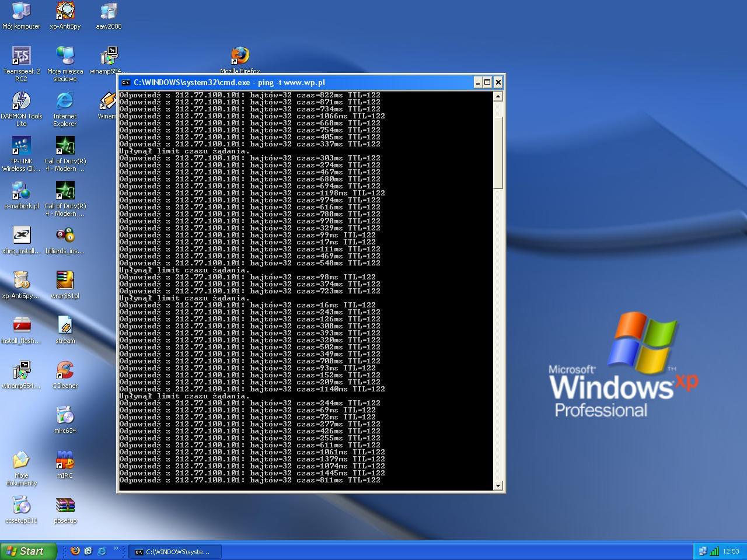Select the xp-AntiSpy shortcut beside Mój komputer
Screen dimensions: 747x560
65,15
